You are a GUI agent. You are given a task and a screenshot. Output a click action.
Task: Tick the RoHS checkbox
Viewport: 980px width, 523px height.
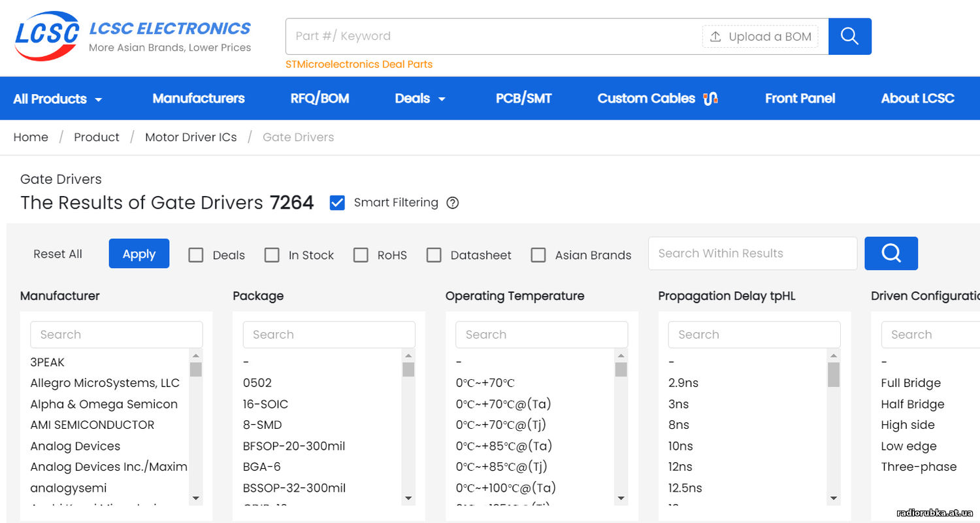pyautogui.click(x=361, y=255)
